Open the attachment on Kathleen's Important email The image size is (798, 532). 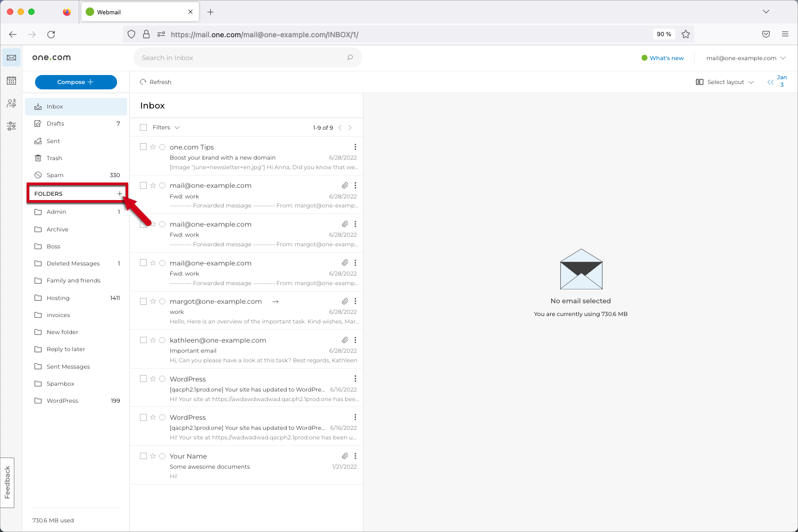coord(344,339)
